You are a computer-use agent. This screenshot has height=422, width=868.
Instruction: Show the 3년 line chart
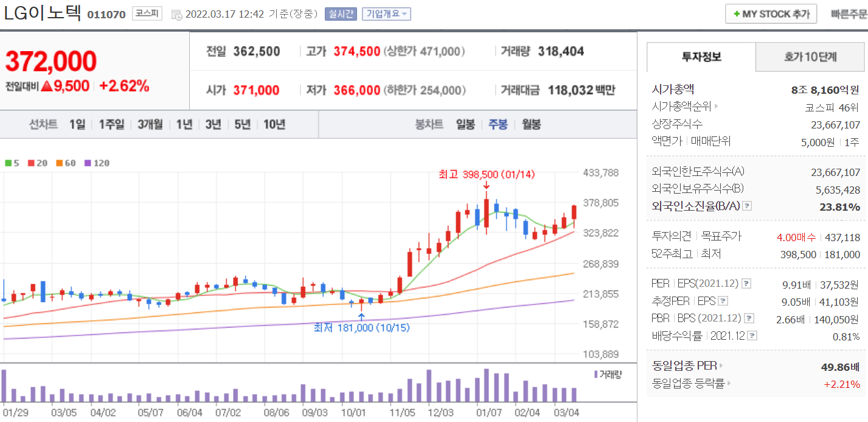tap(213, 124)
